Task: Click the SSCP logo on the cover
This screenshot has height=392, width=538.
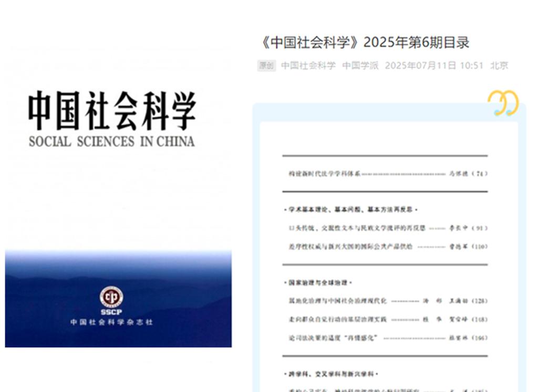Action: click(111, 298)
